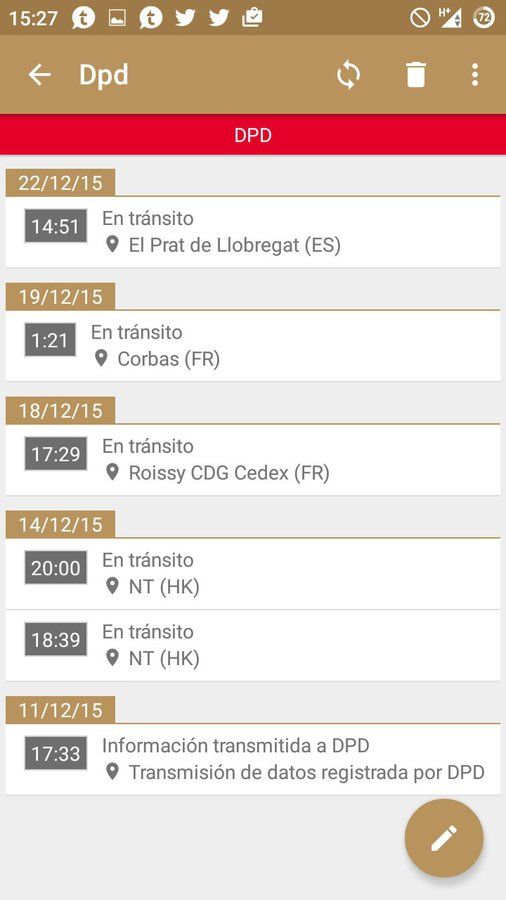Tap location pin beside Roissy CDG Cedex
Viewport: 506px width, 900px height.
coord(112,473)
